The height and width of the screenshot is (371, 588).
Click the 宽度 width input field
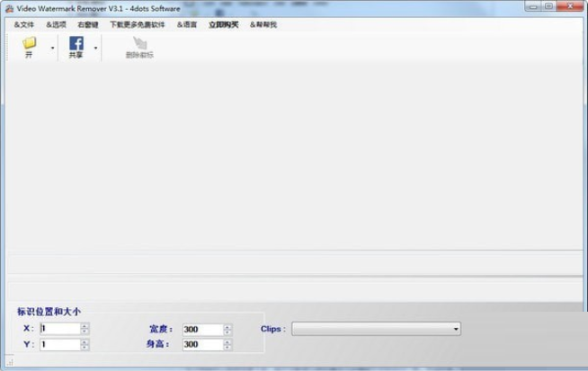coord(201,329)
